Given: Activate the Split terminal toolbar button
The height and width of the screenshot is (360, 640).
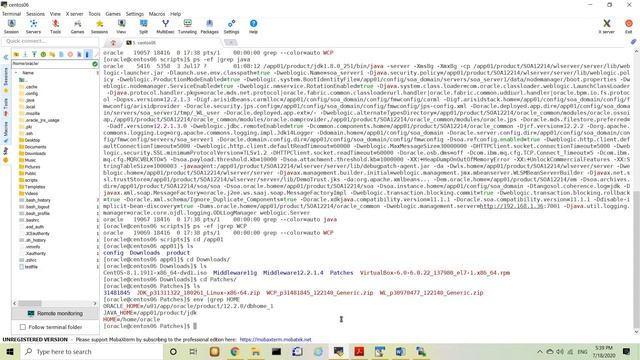Looking at the screenshot, I should tap(143, 27).
